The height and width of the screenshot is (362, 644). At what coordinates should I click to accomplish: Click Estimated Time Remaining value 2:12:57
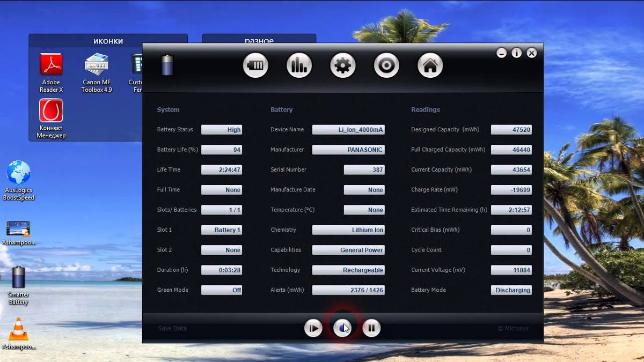point(511,210)
